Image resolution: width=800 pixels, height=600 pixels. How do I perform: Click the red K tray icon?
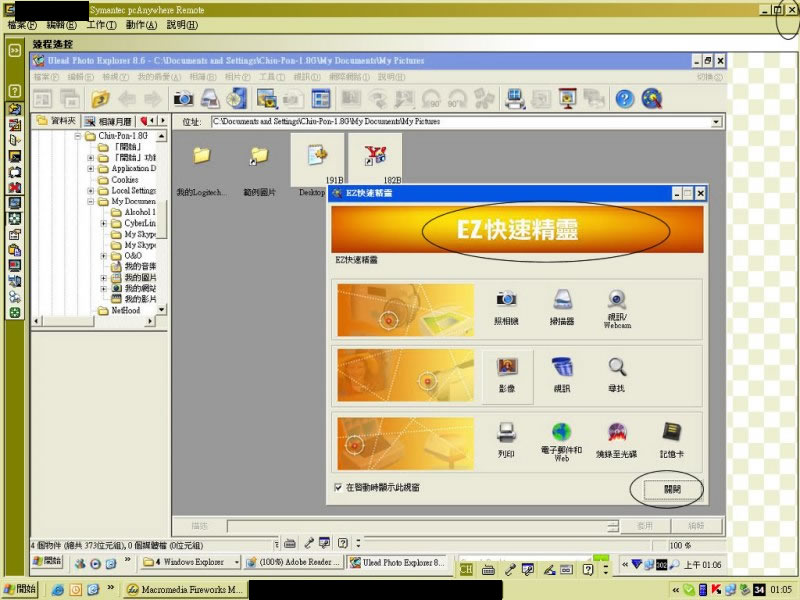coord(716,590)
